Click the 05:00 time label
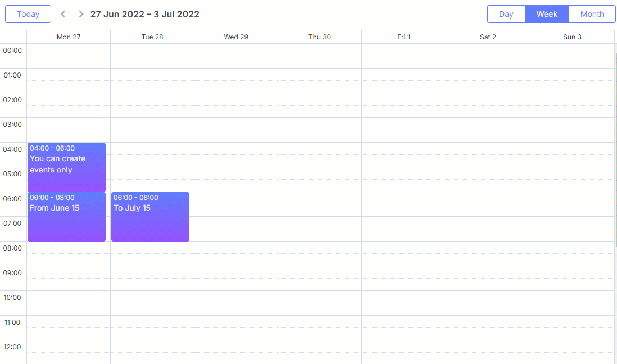The width and height of the screenshot is (617, 364). (x=12, y=174)
